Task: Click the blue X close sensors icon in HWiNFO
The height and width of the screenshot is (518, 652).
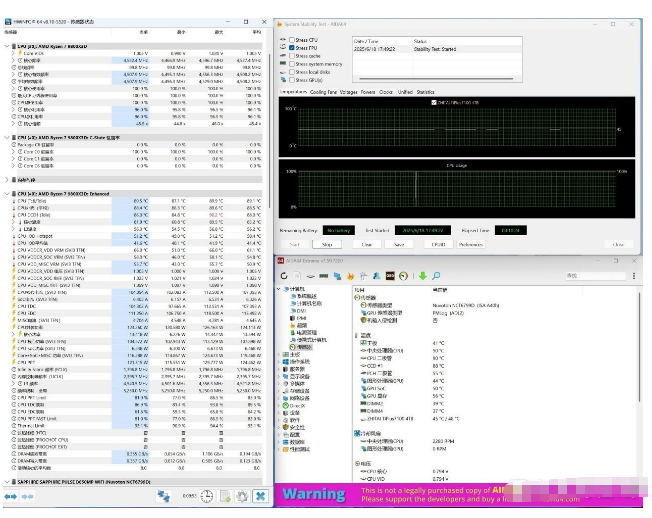Action: [x=261, y=496]
